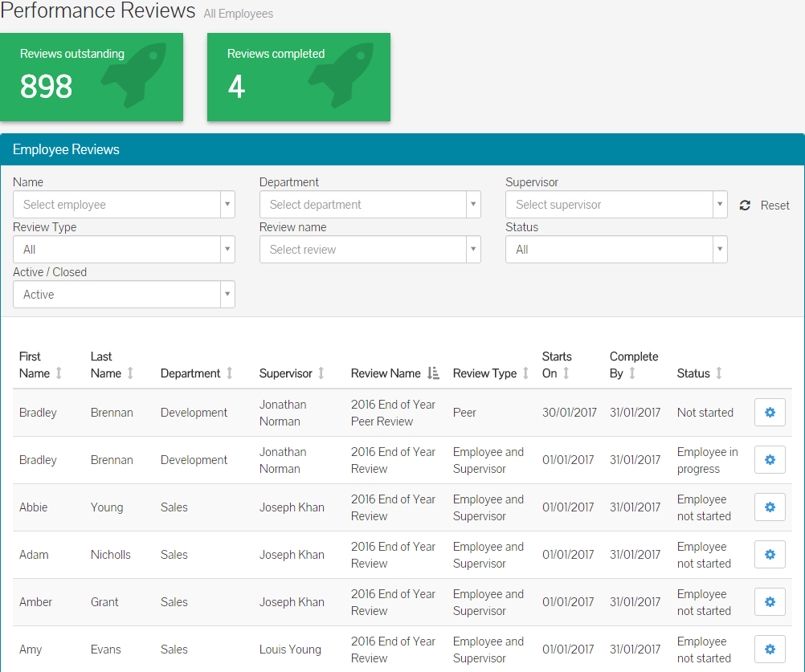Toggle the Review Name sort order icon

click(x=433, y=373)
